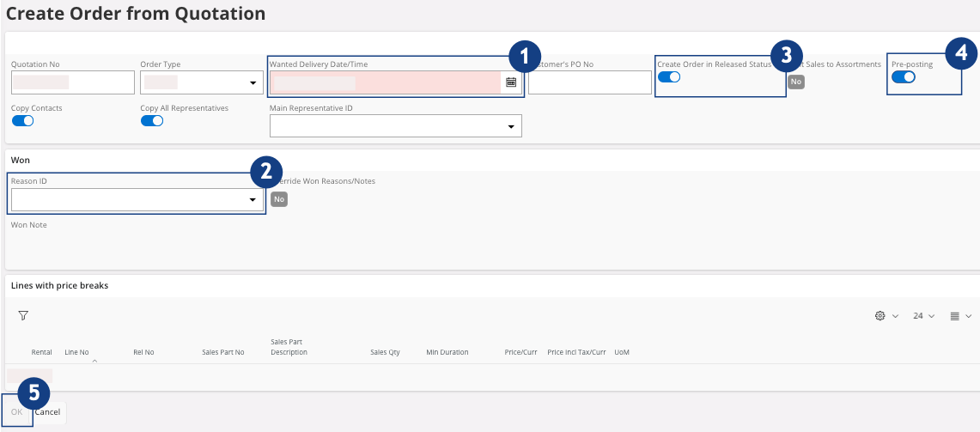This screenshot has height=432, width=980.
Task: Open the 24 rows page size dropdown
Action: tap(923, 316)
